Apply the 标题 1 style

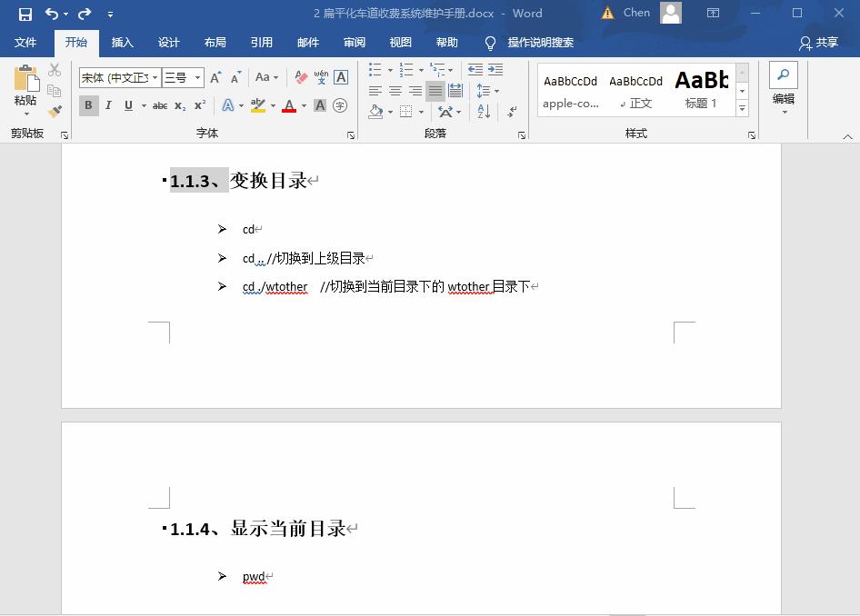(x=701, y=88)
